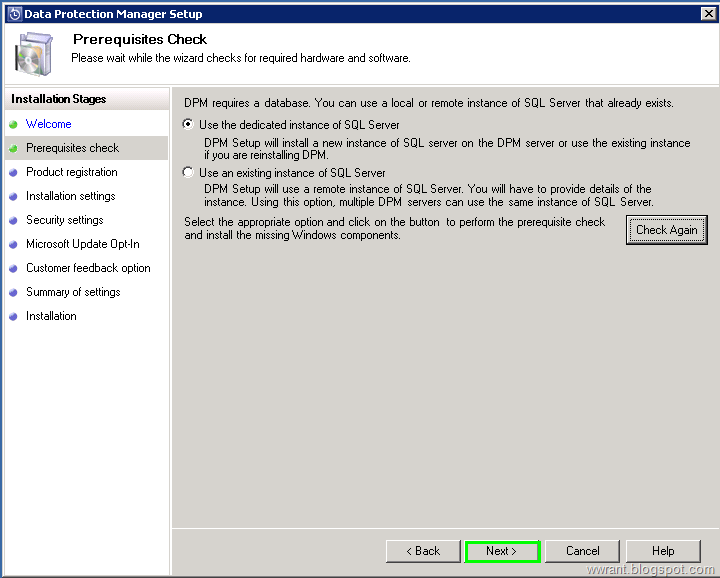The image size is (720, 578).
Task: Click the bullet beside Installation settings
Action: click(x=13, y=196)
